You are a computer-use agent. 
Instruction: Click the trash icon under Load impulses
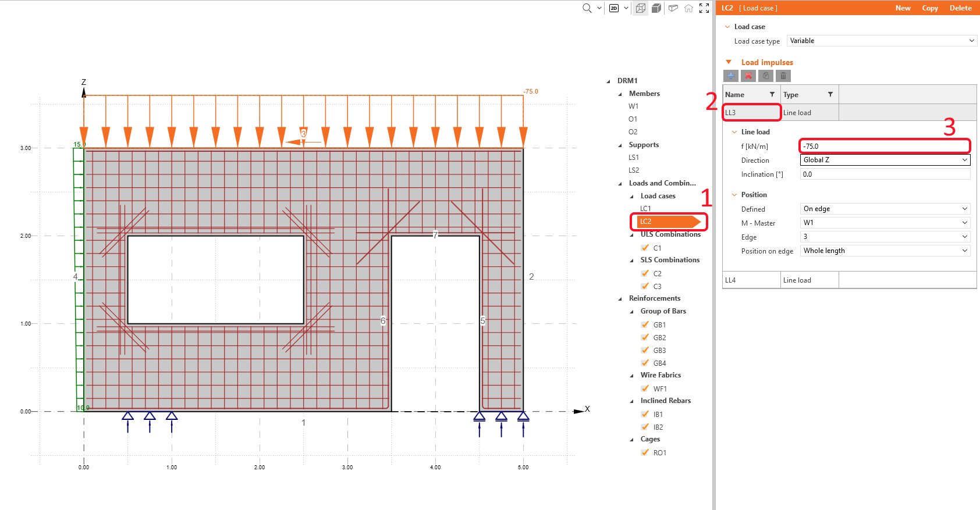tap(783, 76)
